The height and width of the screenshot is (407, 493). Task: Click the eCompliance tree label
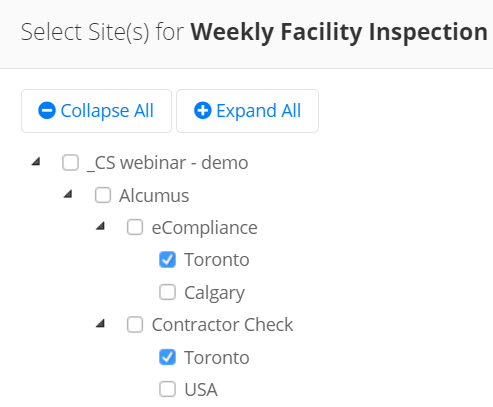tap(205, 228)
